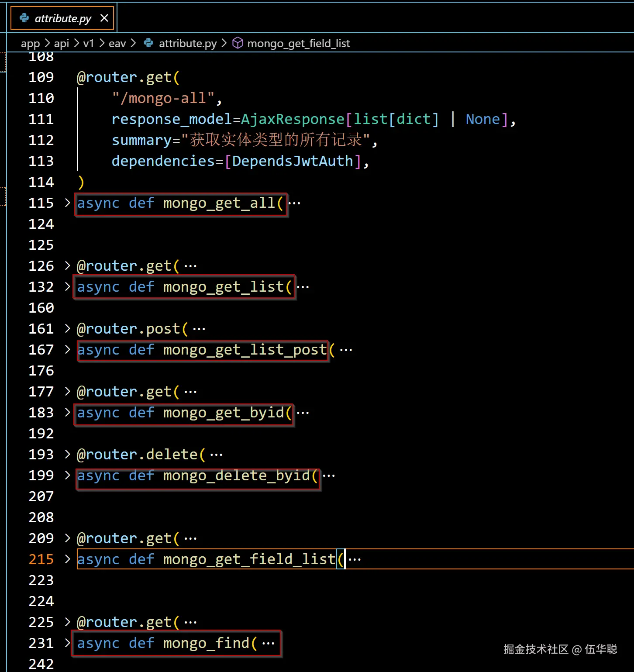Expand folded router.post decorator at line 161
Viewport: 634px width, 672px height.
[x=67, y=328]
